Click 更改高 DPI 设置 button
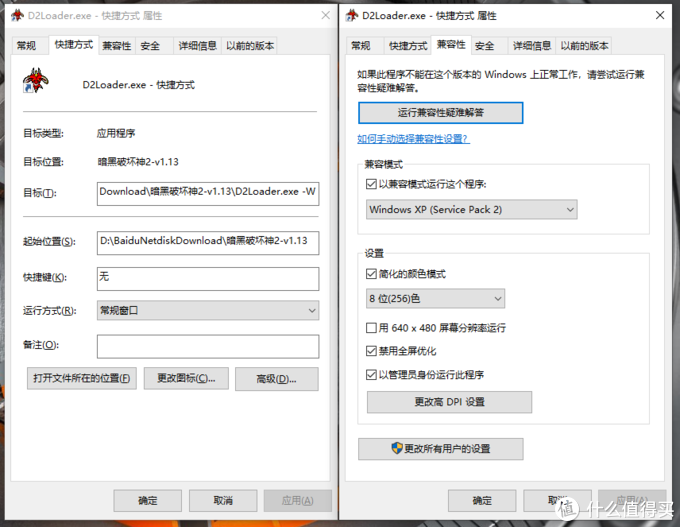Image resolution: width=680 pixels, height=527 pixels. coord(449,402)
